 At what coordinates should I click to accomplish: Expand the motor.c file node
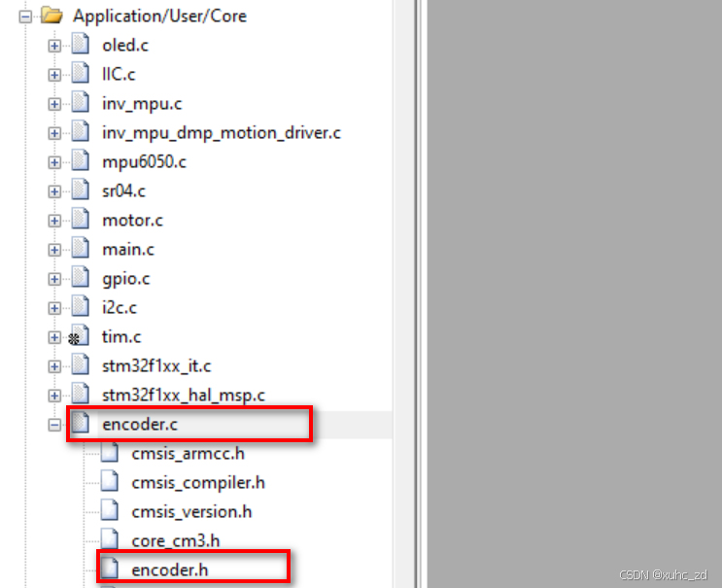click(54, 221)
